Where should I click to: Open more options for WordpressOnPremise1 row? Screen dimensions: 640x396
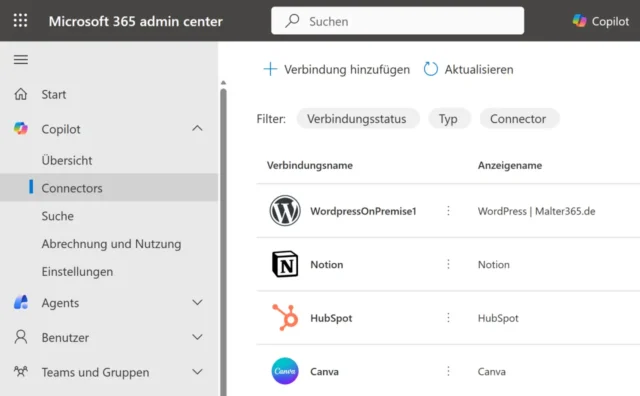(448, 211)
